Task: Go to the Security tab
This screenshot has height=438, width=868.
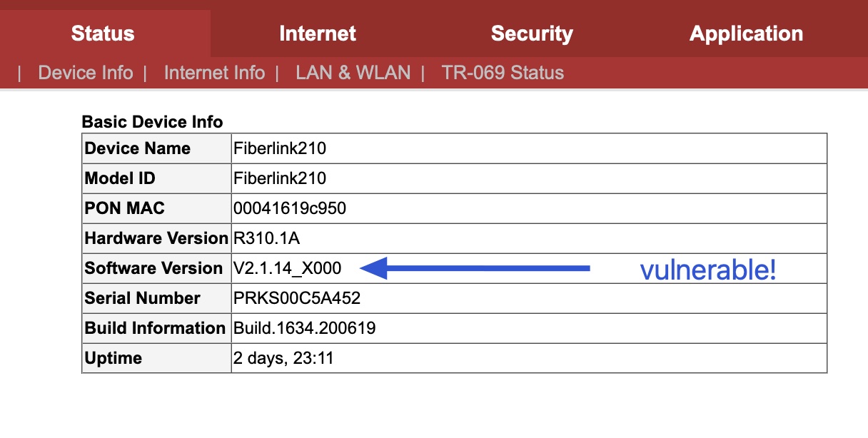Action: click(x=532, y=34)
